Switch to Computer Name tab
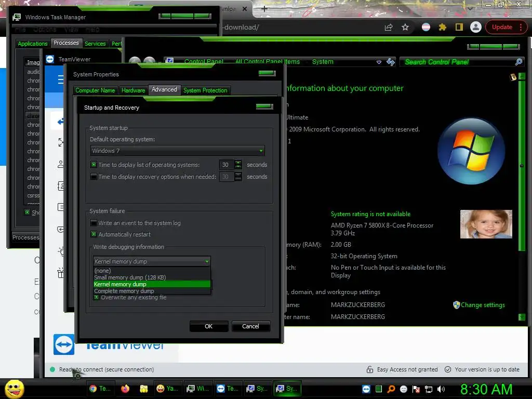 [96, 90]
